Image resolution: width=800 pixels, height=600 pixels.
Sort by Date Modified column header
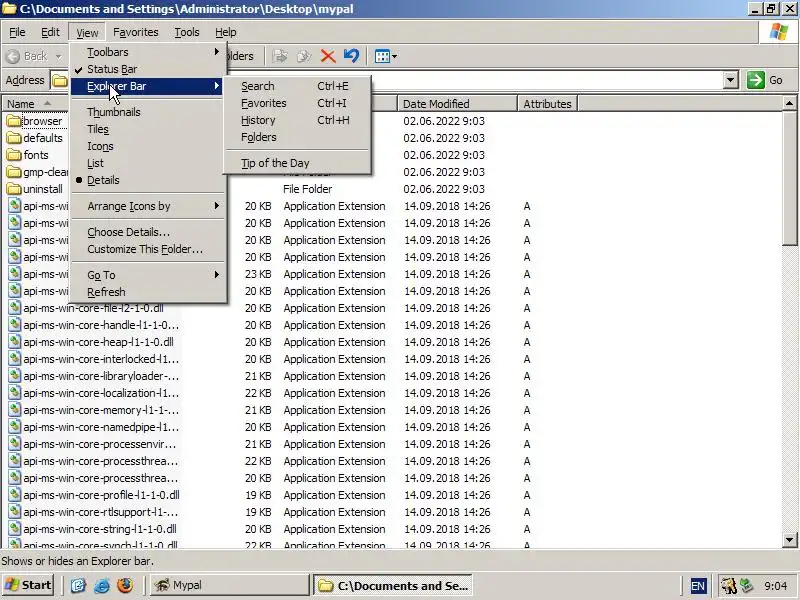457,104
